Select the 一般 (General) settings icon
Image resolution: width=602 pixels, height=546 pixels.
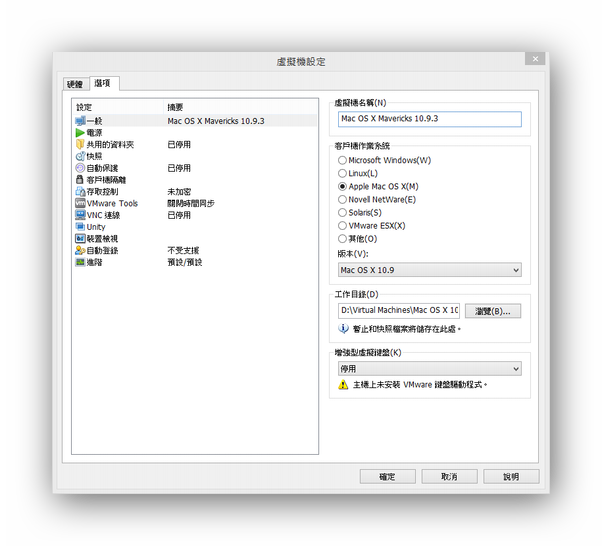(80, 121)
